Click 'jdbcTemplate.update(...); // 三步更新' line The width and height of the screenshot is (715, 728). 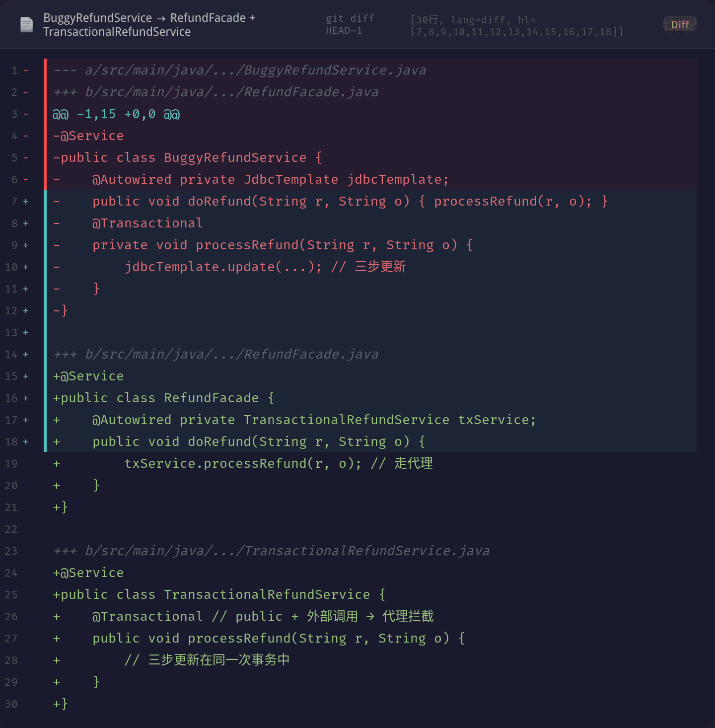tap(265, 267)
